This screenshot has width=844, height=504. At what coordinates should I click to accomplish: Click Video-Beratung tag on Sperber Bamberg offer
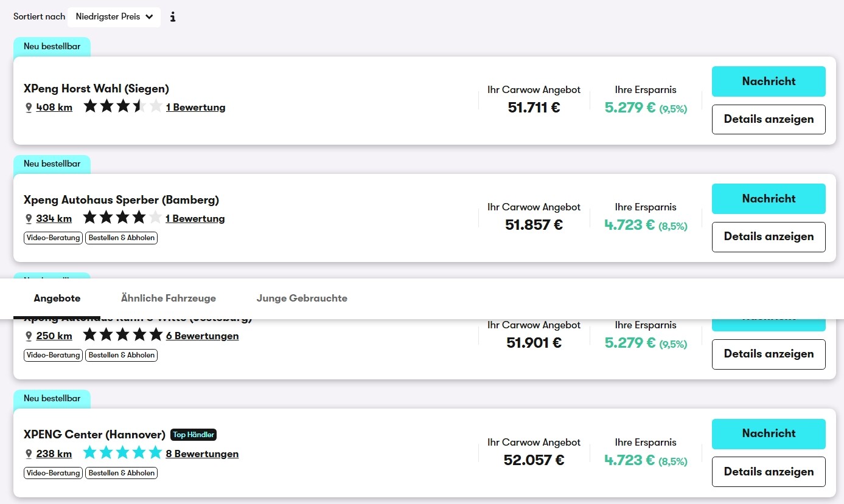point(53,238)
